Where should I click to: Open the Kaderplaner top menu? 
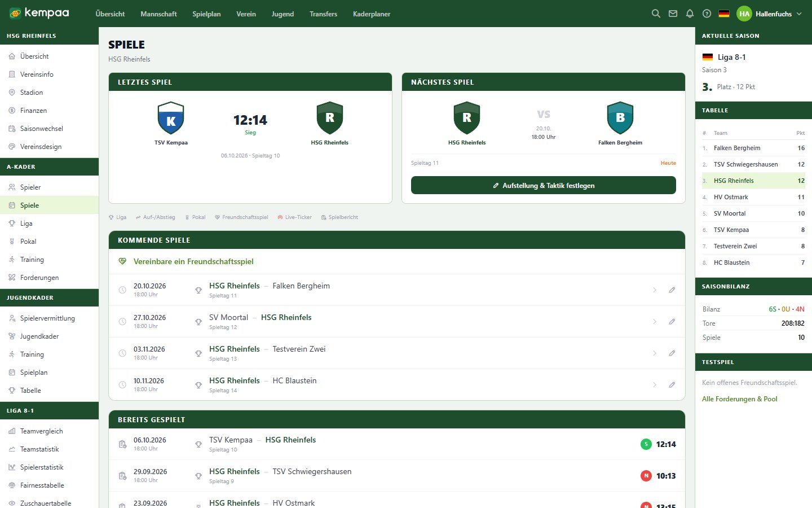[x=372, y=14]
